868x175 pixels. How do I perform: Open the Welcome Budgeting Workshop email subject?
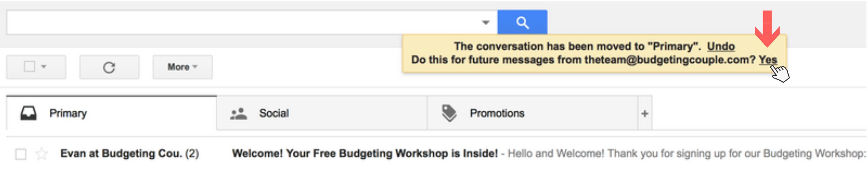pyautogui.click(x=365, y=153)
